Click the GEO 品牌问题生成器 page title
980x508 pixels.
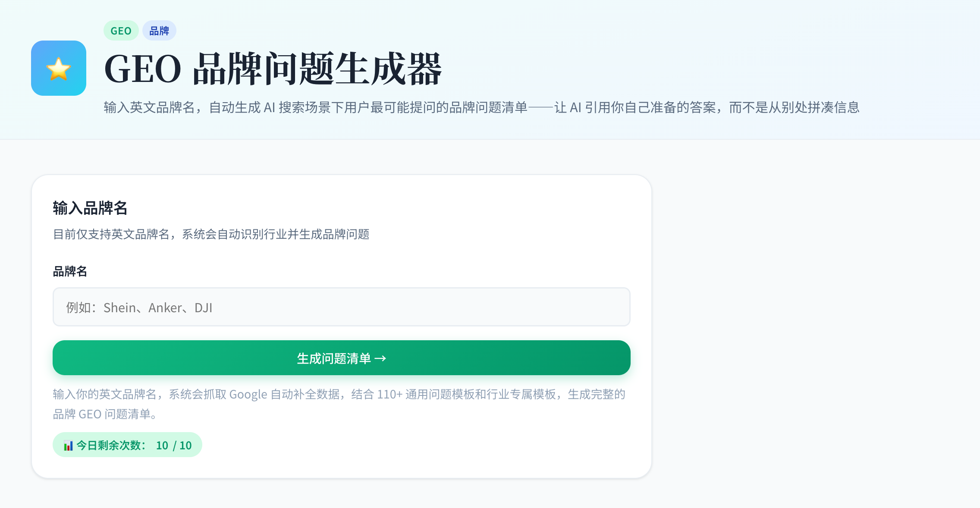tap(273, 69)
